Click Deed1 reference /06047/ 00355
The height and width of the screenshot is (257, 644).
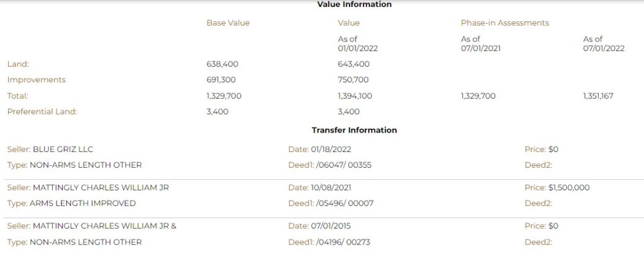[343, 165]
